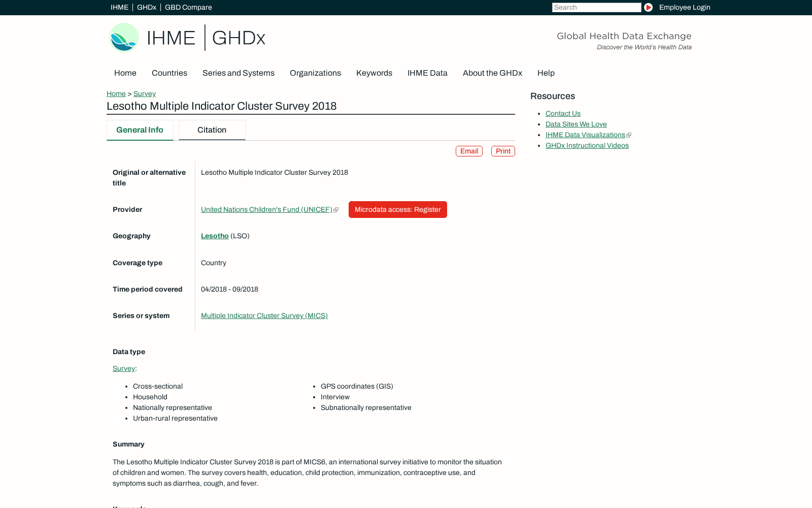812x508 pixels.
Task: Click Employee Login link
Action: [x=685, y=8]
